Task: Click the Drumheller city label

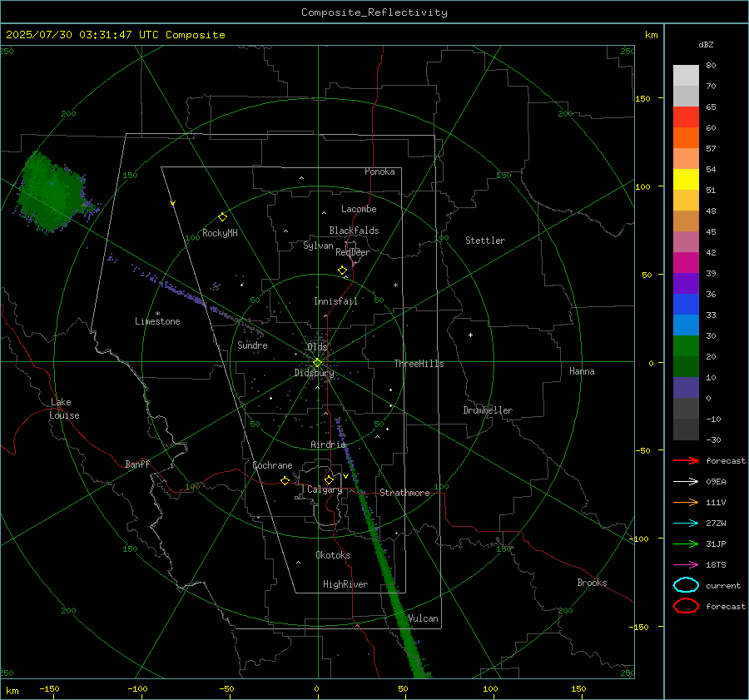Action: pos(488,410)
